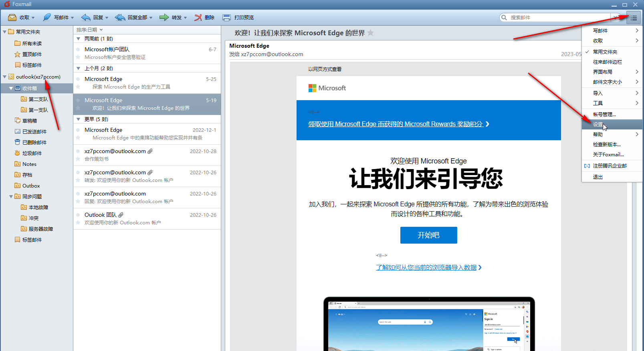Click the 打印预览 print preview icon
Screen dimensions: 644x351
(x=226, y=17)
